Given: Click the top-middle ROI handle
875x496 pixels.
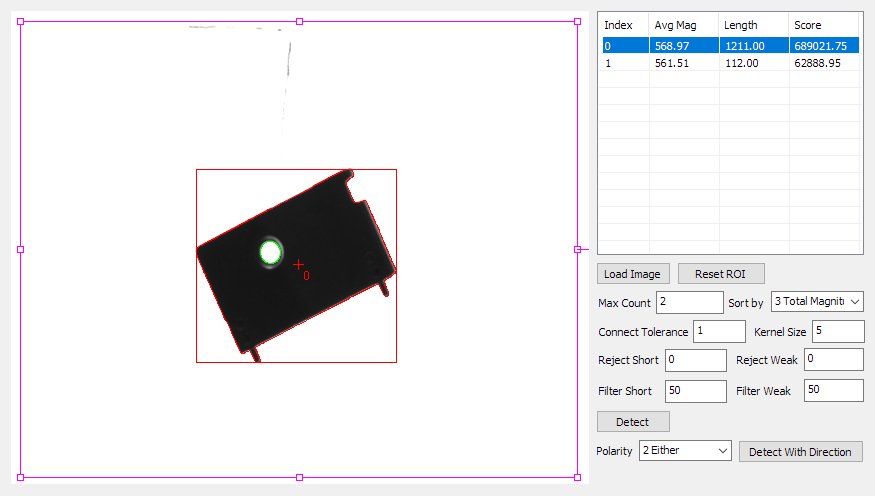Looking at the screenshot, I should tap(300, 22).
